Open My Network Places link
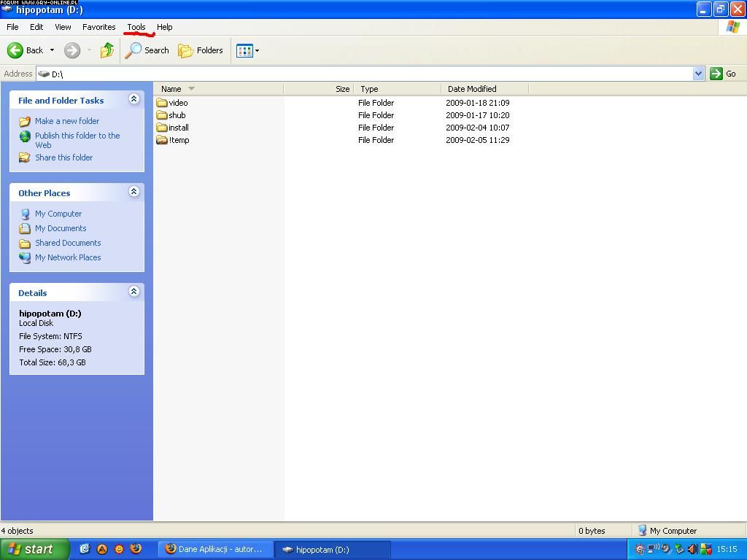747x560 pixels. point(68,257)
